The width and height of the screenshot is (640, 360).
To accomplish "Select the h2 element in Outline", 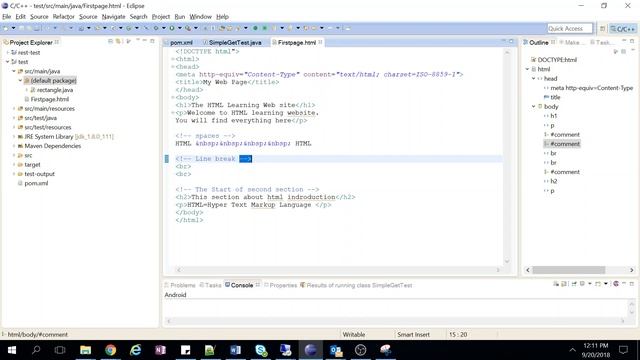I will [553, 181].
